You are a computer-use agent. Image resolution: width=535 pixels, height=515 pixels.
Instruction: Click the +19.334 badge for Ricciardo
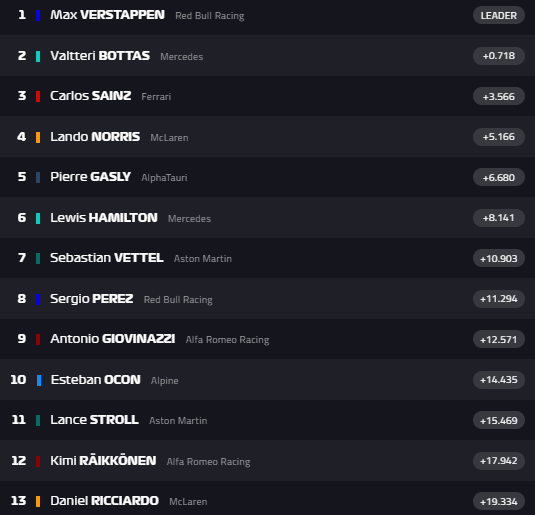[498, 501]
